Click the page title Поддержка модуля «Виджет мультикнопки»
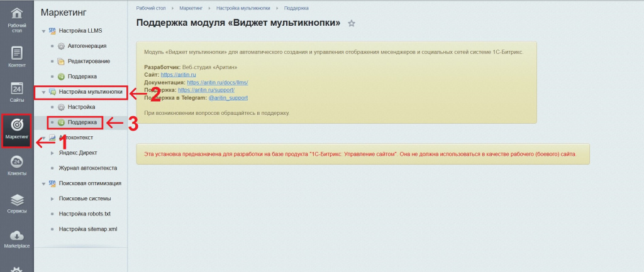The width and height of the screenshot is (644, 272). pyautogui.click(x=238, y=23)
